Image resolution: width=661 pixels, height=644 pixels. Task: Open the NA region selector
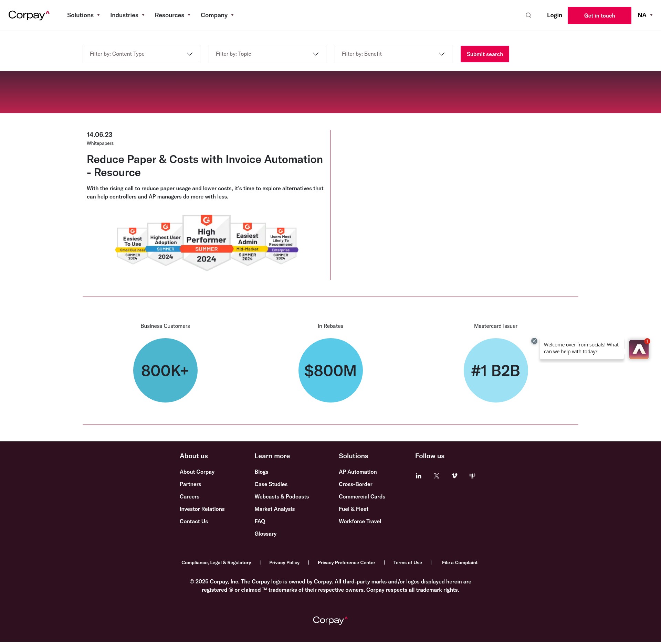pyautogui.click(x=645, y=15)
